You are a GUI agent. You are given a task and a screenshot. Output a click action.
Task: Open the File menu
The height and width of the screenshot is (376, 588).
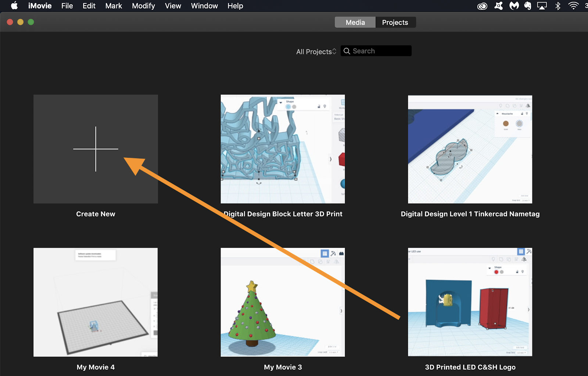point(67,6)
